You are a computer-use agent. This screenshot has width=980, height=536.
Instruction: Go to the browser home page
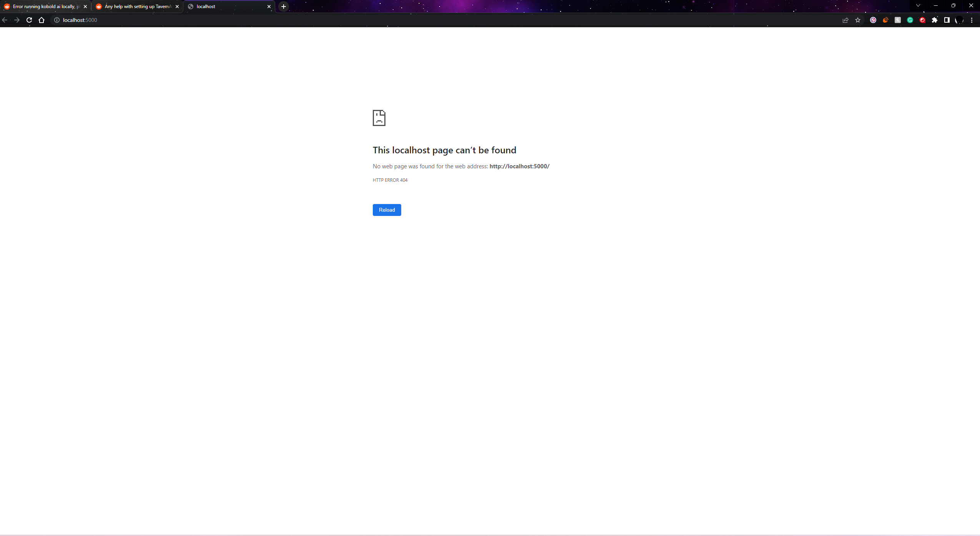click(x=42, y=20)
